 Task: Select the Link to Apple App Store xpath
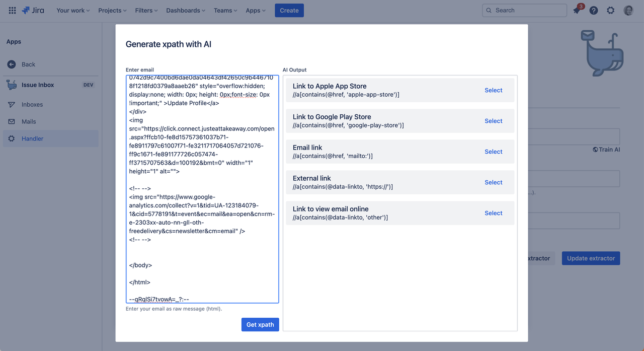[493, 90]
